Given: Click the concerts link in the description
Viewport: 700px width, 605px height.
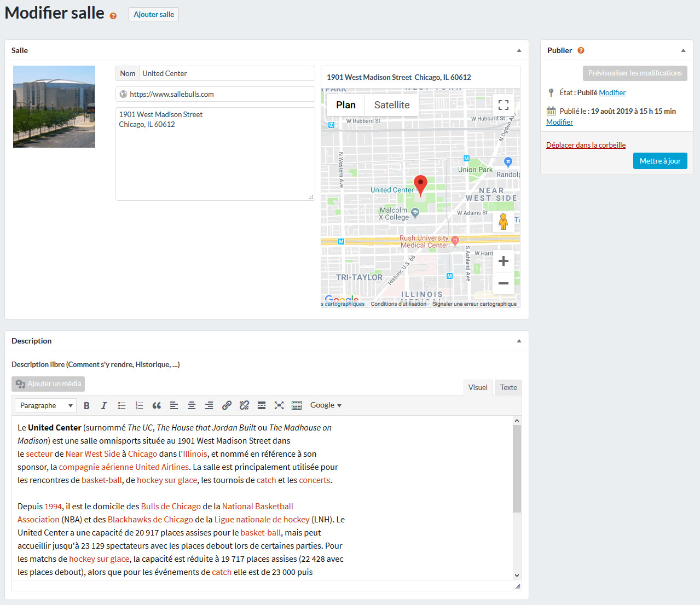Looking at the screenshot, I should (x=315, y=480).
